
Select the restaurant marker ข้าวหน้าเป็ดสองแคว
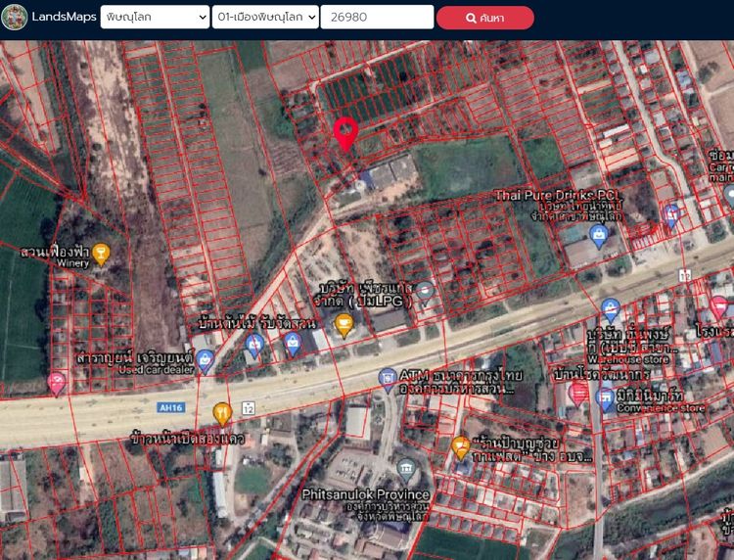click(222, 414)
